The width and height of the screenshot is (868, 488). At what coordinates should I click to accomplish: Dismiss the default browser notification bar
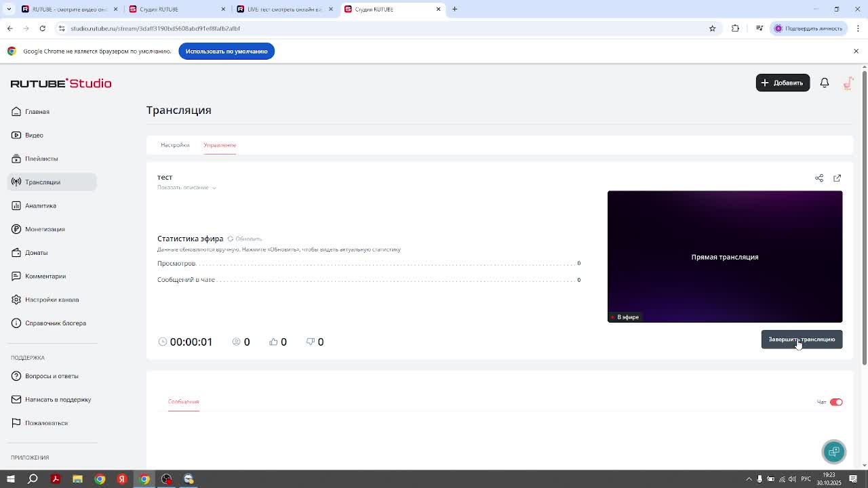[856, 52]
